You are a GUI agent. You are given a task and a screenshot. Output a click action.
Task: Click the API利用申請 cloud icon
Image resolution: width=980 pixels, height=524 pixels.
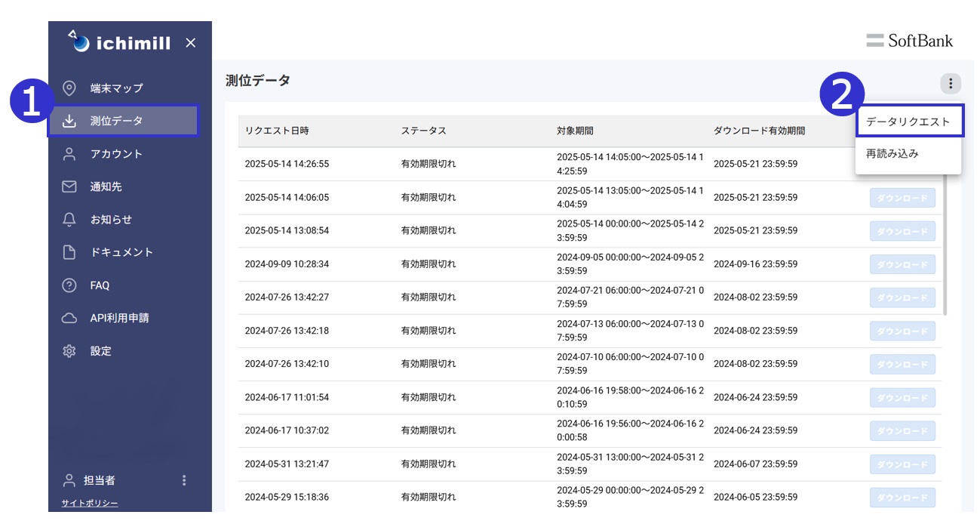[x=69, y=318]
